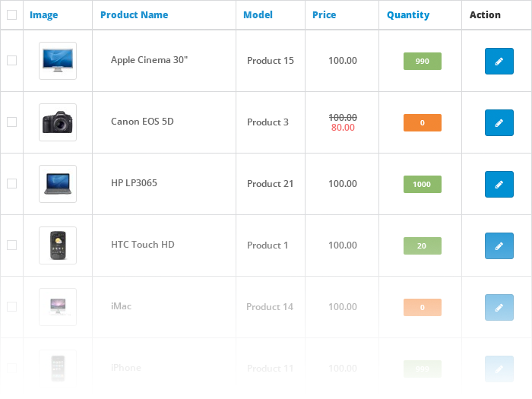532x399 pixels.
Task: Sort the table by Product Name
Action: point(134,15)
